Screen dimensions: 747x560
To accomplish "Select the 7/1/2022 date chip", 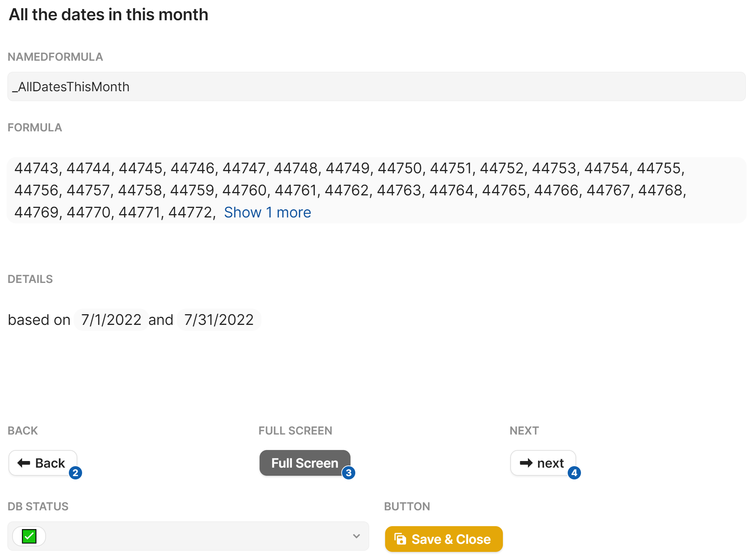I will click(111, 320).
